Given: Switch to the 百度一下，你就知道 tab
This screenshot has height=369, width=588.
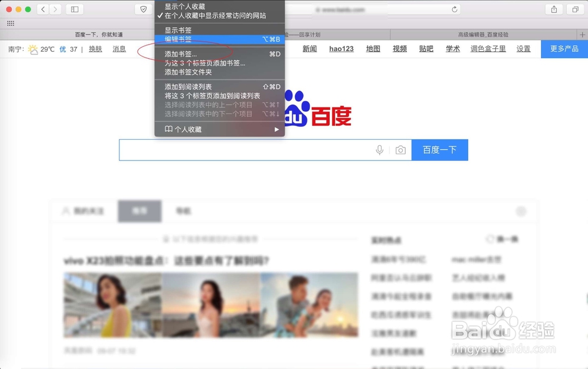Looking at the screenshot, I should [99, 35].
